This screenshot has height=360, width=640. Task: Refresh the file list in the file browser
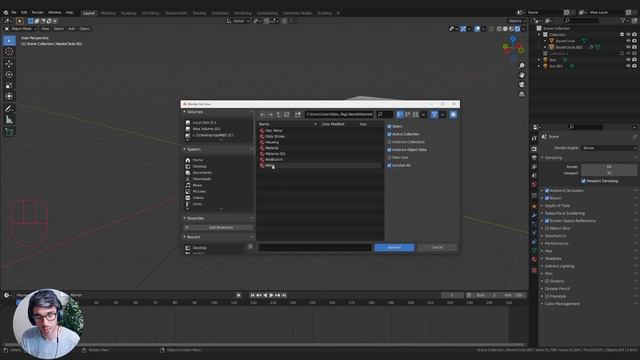pyautogui.click(x=286, y=115)
